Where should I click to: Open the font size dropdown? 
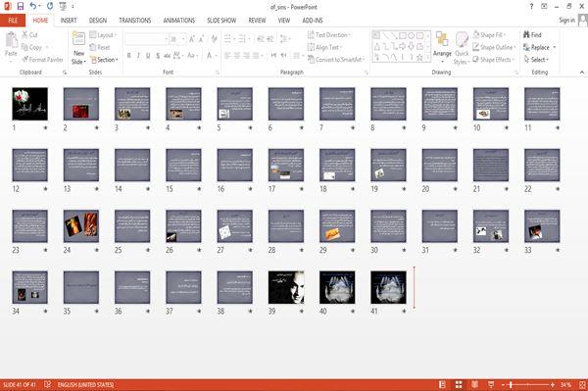click(x=183, y=39)
